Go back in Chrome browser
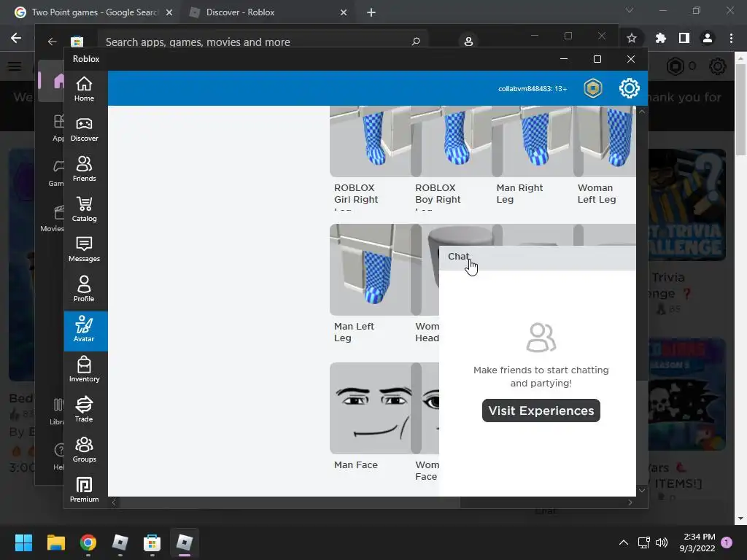Image resolution: width=747 pixels, height=560 pixels. pyautogui.click(x=16, y=38)
